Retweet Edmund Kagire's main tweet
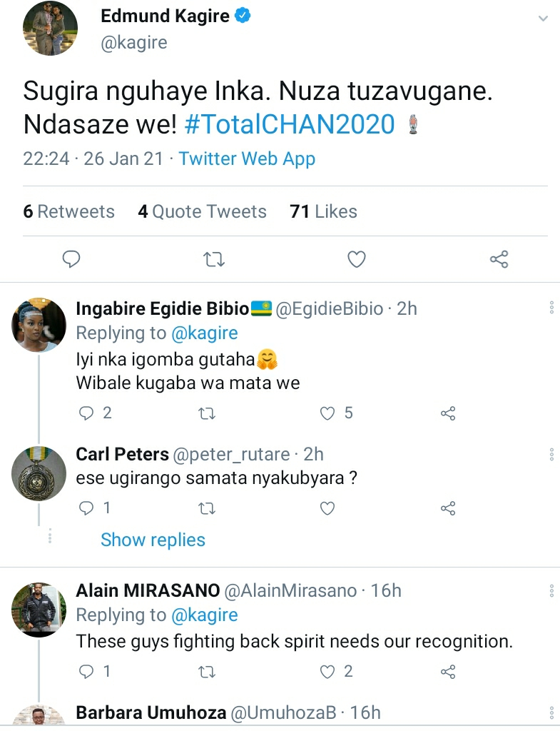Screen dimensions: 560x731 click(x=213, y=259)
